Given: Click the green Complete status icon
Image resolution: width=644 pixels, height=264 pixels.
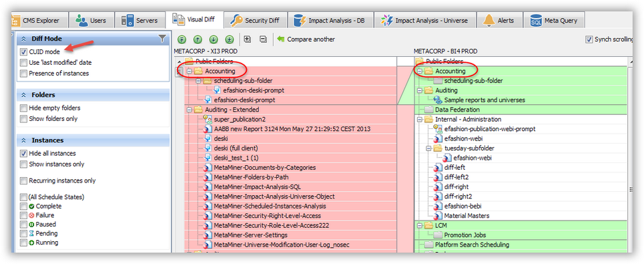Looking at the screenshot, I should pyautogui.click(x=31, y=207).
